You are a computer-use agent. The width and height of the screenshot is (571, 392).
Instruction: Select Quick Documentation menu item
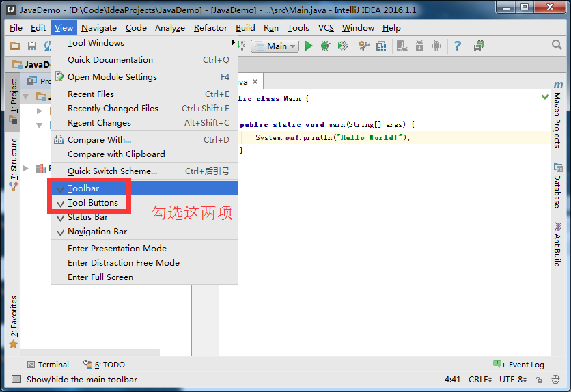point(144,60)
